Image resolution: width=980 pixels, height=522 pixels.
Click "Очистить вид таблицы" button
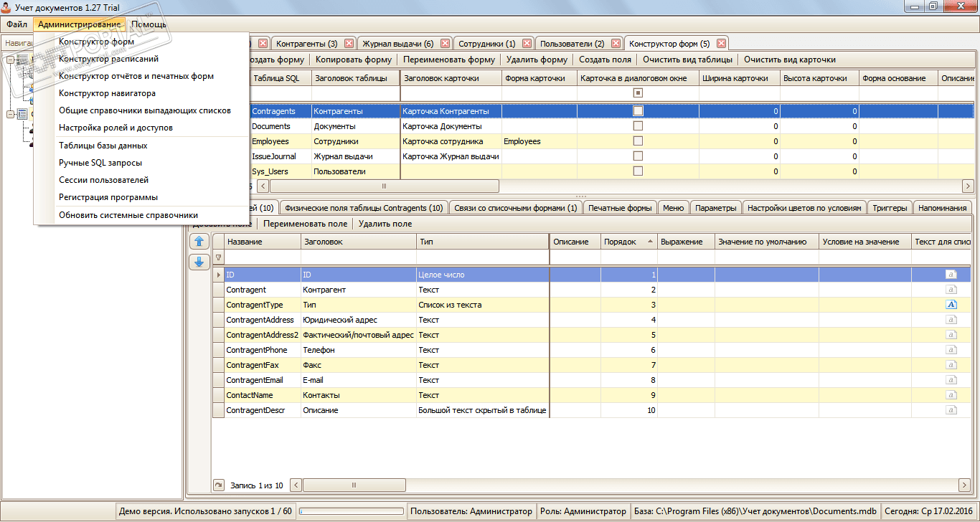tap(687, 60)
